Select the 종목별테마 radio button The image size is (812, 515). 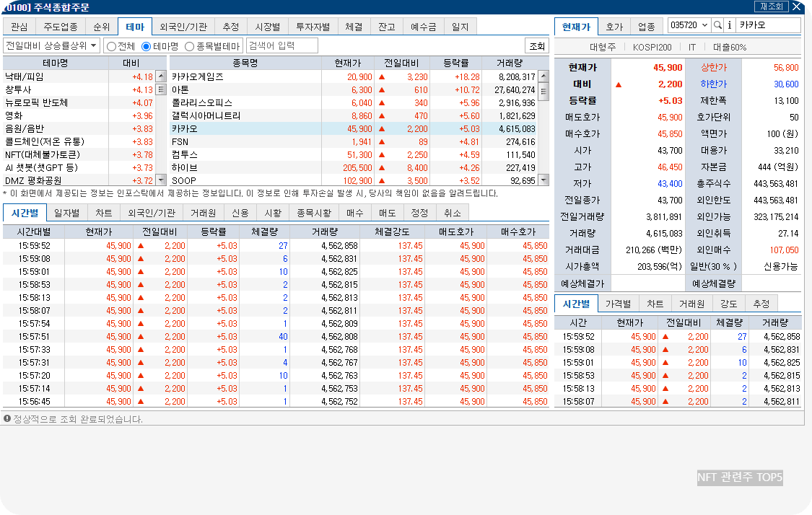pyautogui.click(x=190, y=47)
